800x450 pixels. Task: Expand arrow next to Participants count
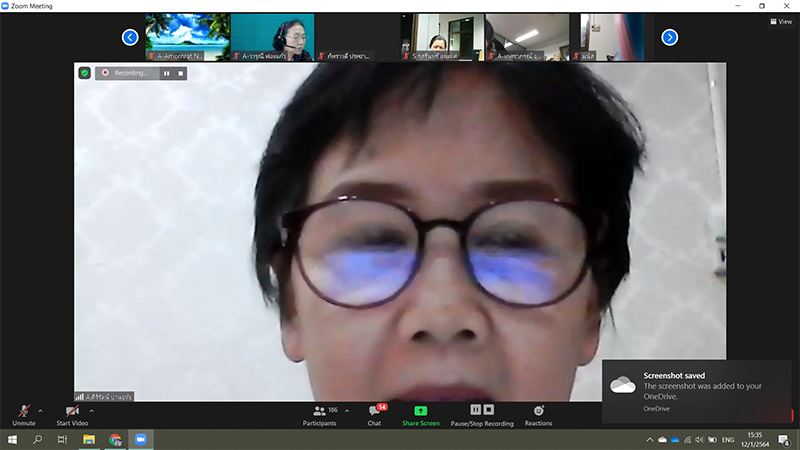[x=347, y=411]
